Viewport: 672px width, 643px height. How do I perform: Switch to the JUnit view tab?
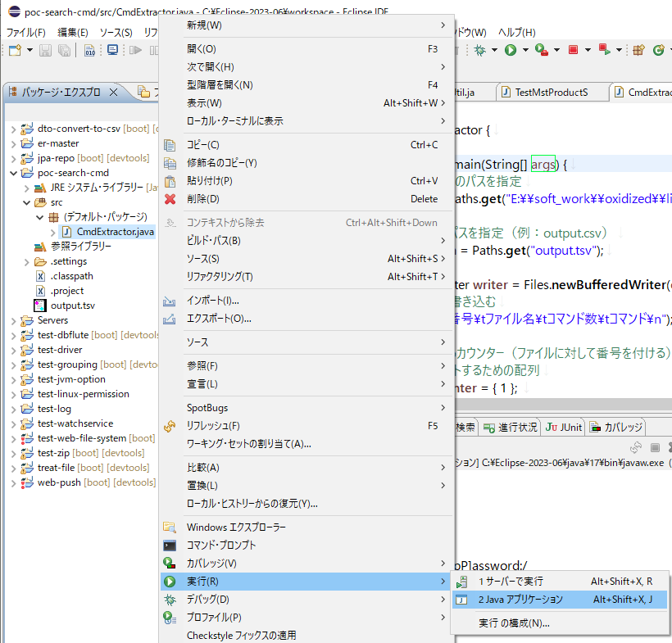coord(564,427)
